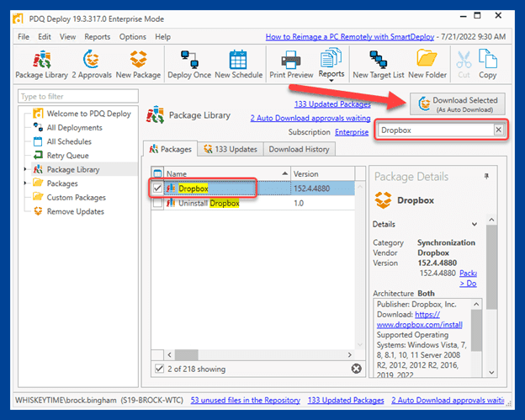Click the New Schedule calendar icon
The image size is (525, 420).
[238, 65]
